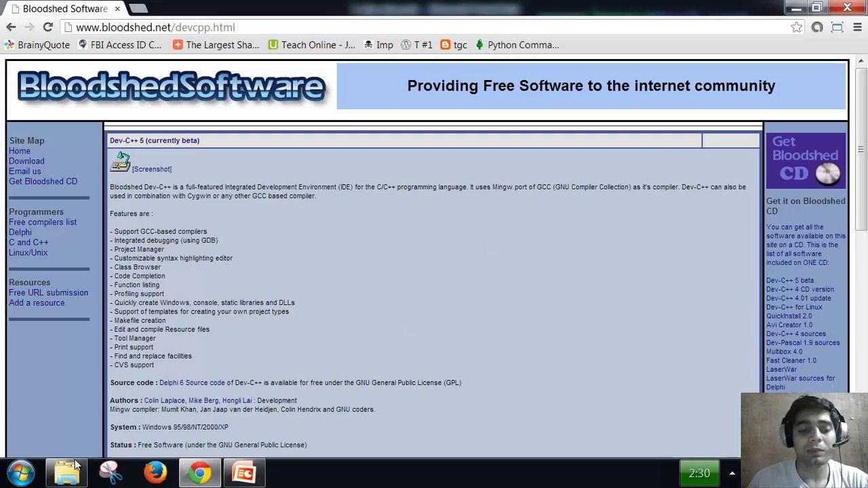Screen dimensions: 868x488
Task: Open the Delphi link under Programmers
Action: click(20, 232)
